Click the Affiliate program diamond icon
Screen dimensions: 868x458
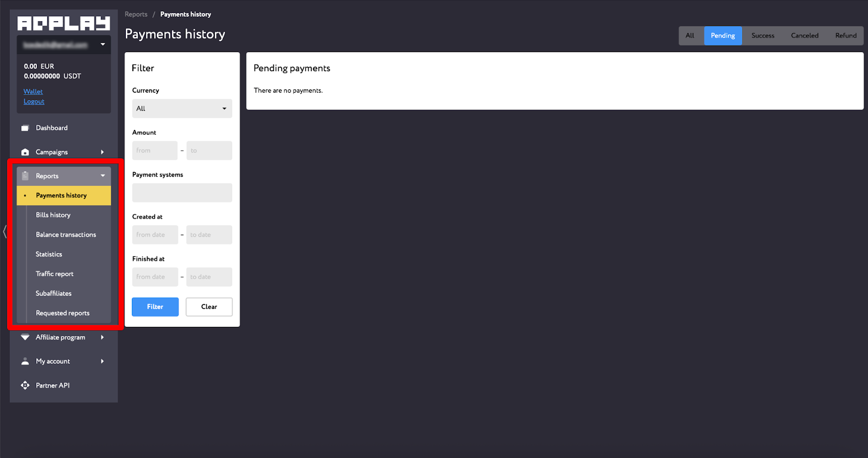25,337
